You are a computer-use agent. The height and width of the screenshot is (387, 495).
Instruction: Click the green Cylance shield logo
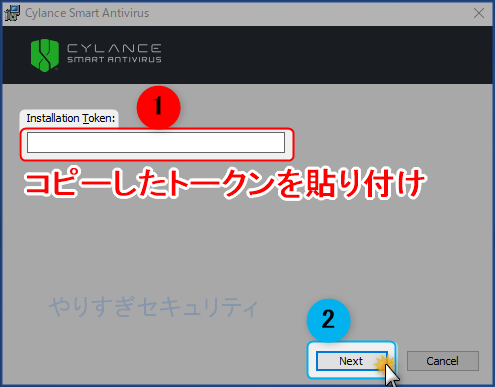(x=44, y=55)
